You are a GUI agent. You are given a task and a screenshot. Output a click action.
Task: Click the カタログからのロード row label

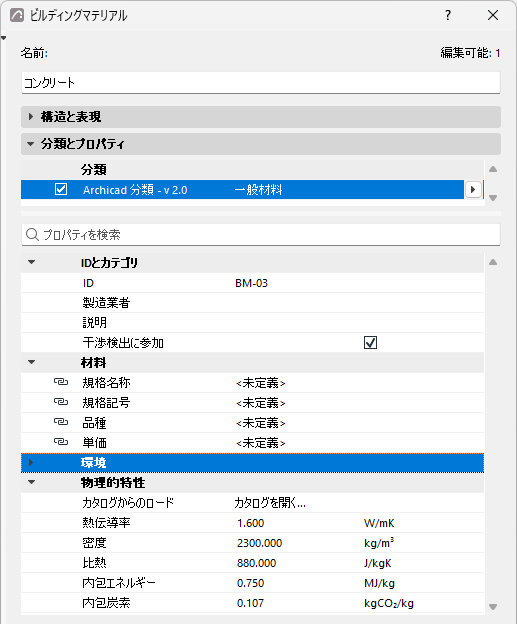128,503
